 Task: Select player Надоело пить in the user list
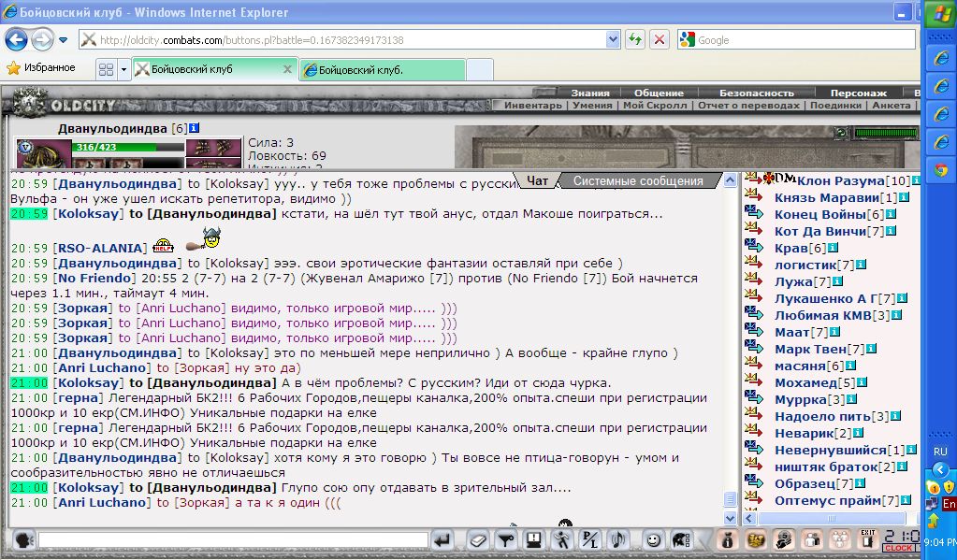coord(822,417)
